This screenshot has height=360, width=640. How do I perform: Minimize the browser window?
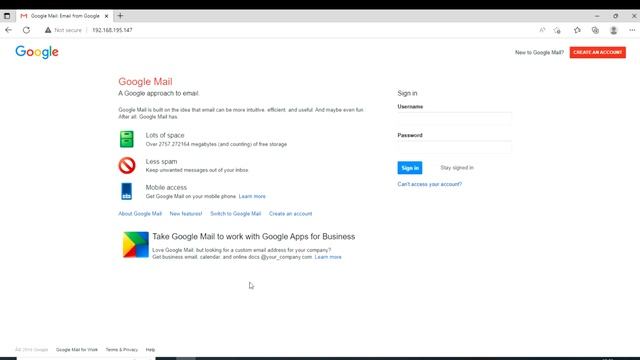597,16
